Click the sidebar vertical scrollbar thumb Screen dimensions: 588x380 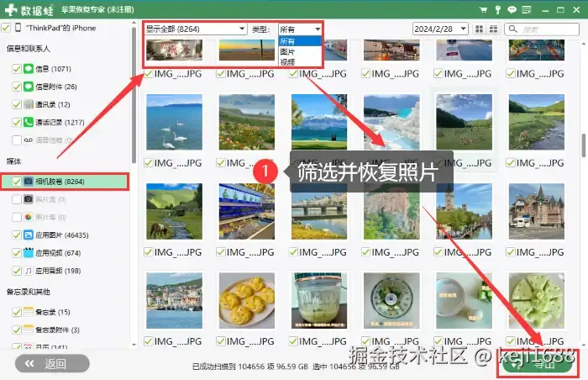click(134, 95)
